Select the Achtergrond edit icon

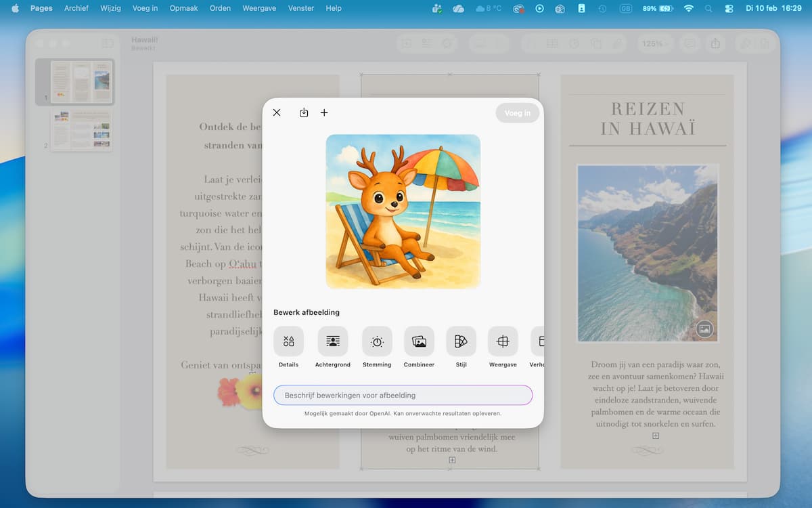click(x=333, y=341)
